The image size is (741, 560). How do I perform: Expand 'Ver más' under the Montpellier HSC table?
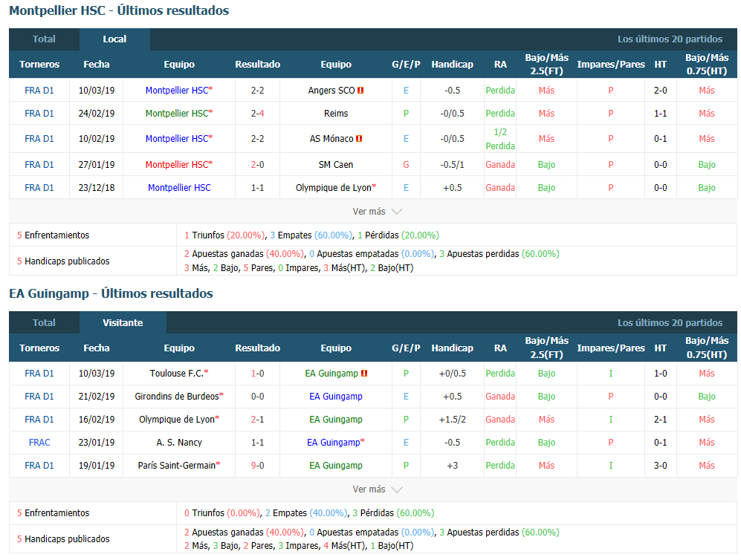pos(377,211)
